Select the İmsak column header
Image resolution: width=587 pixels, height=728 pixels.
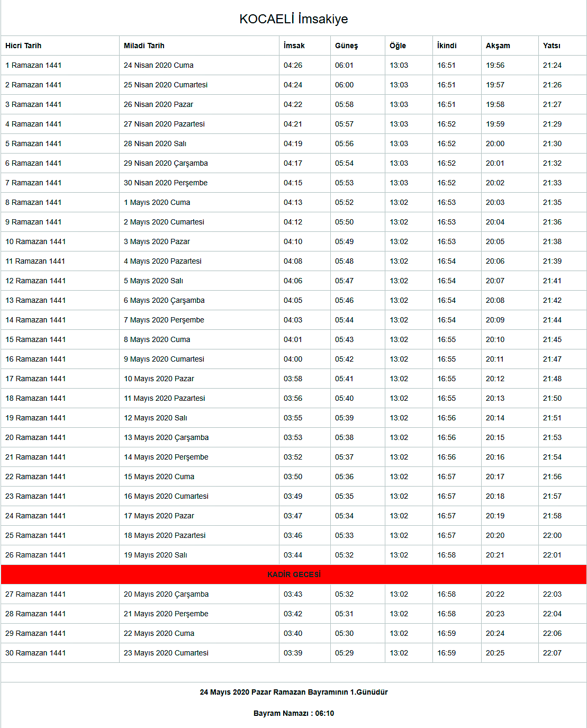click(x=294, y=46)
